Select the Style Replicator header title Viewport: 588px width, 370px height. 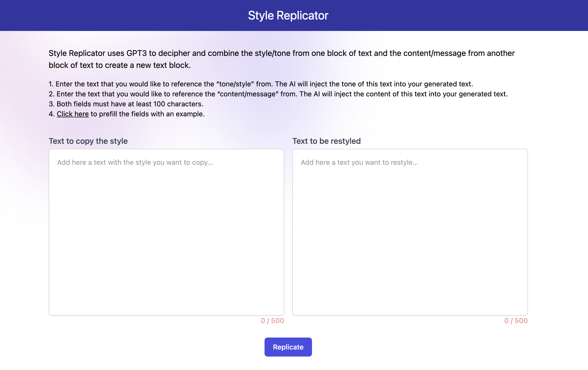(x=288, y=15)
